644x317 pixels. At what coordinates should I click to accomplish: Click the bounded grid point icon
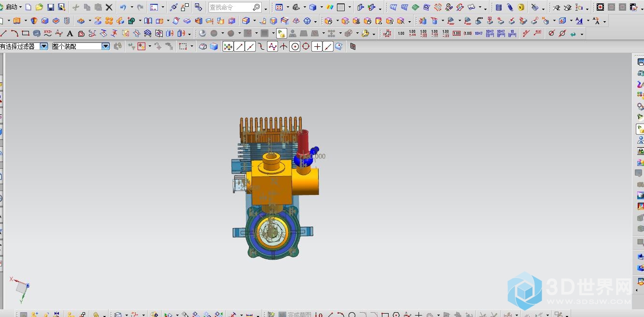(353, 46)
